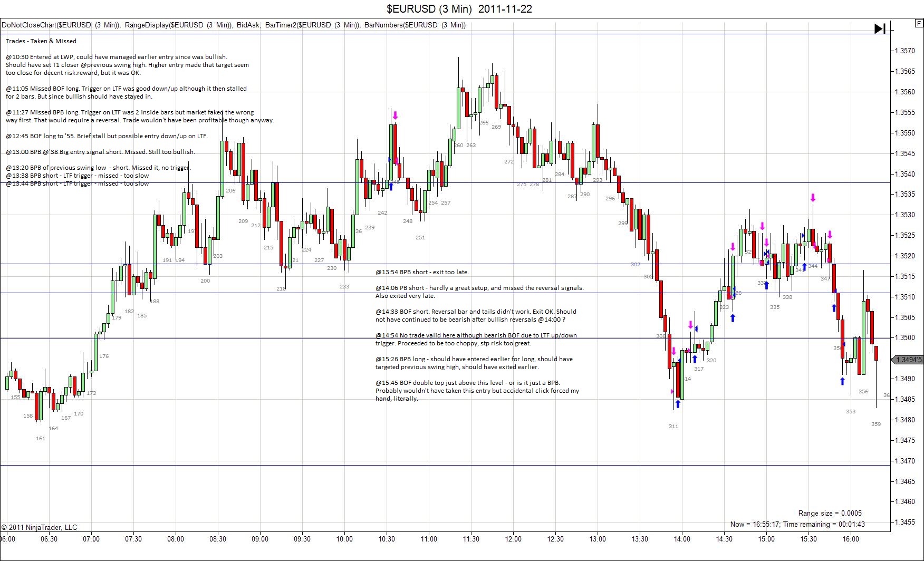Select the '@10:30 Entered at LWP' note
Screen dimensions: 924x561
[127, 65]
